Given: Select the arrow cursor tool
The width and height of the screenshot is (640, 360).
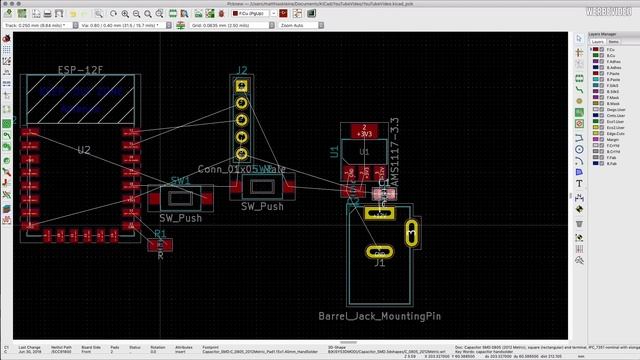Looking at the screenshot, I should point(579,39).
